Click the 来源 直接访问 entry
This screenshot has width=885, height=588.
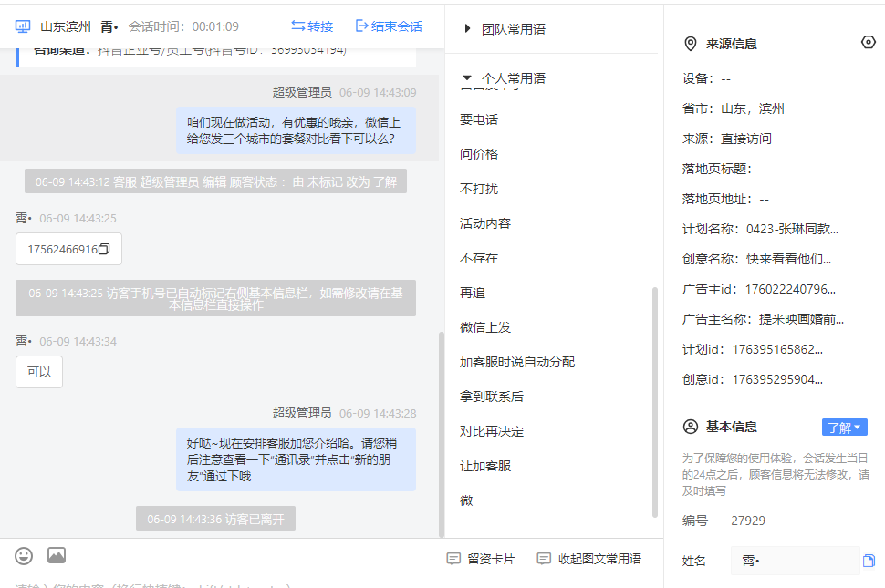[x=727, y=139]
